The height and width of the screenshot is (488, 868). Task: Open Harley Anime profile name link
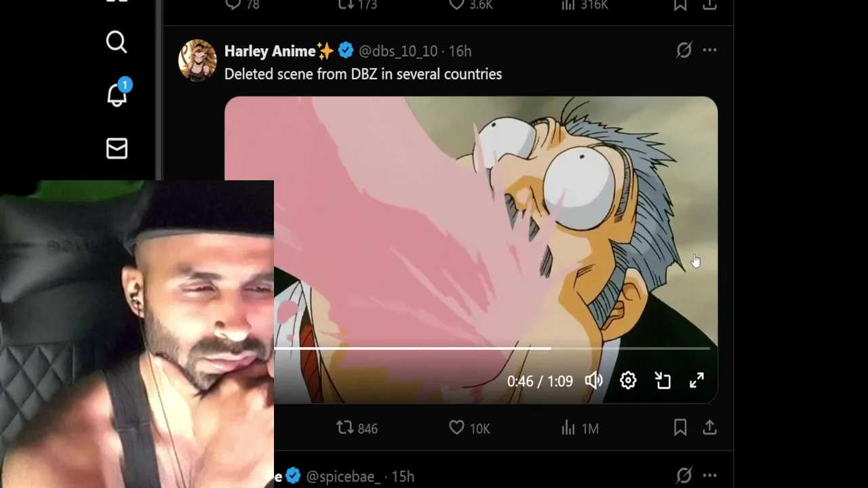(270, 51)
